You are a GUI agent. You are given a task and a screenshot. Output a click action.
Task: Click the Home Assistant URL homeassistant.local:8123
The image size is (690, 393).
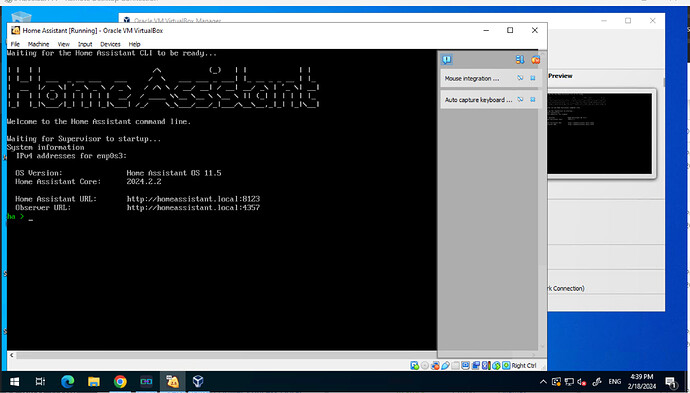tap(193, 199)
